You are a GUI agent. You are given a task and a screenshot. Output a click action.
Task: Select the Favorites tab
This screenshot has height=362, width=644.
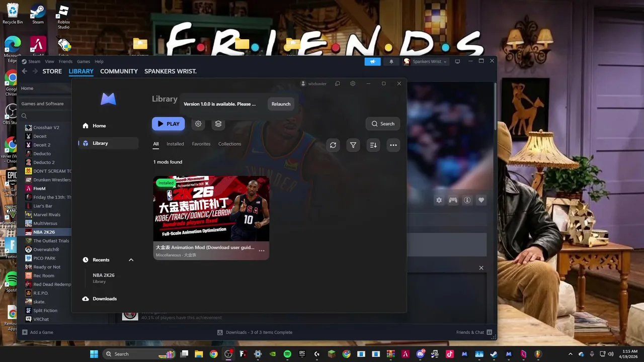pyautogui.click(x=201, y=144)
